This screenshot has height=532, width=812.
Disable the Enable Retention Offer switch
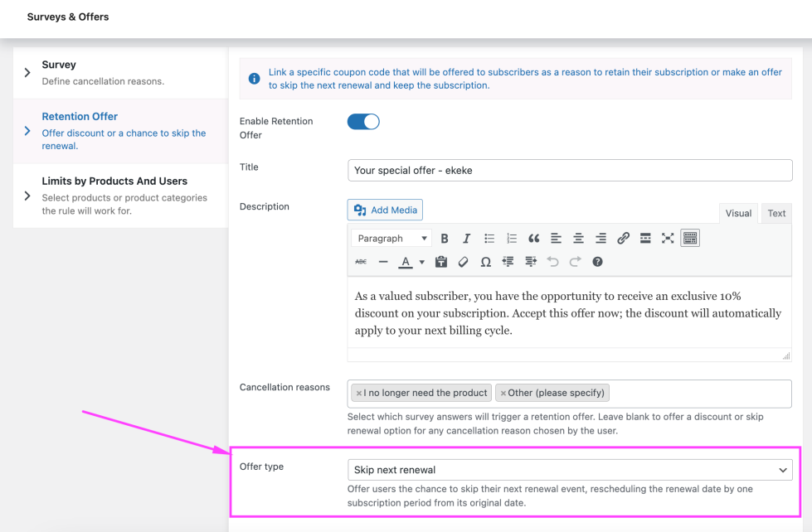[363, 122]
